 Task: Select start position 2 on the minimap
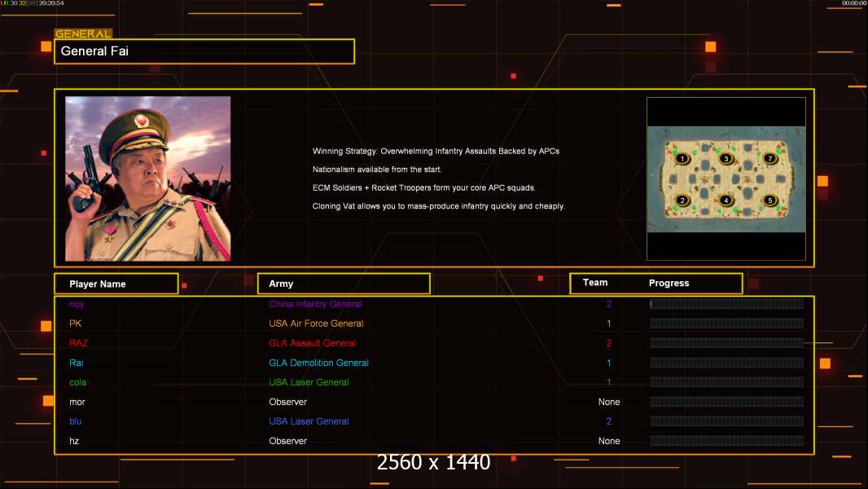coord(682,200)
